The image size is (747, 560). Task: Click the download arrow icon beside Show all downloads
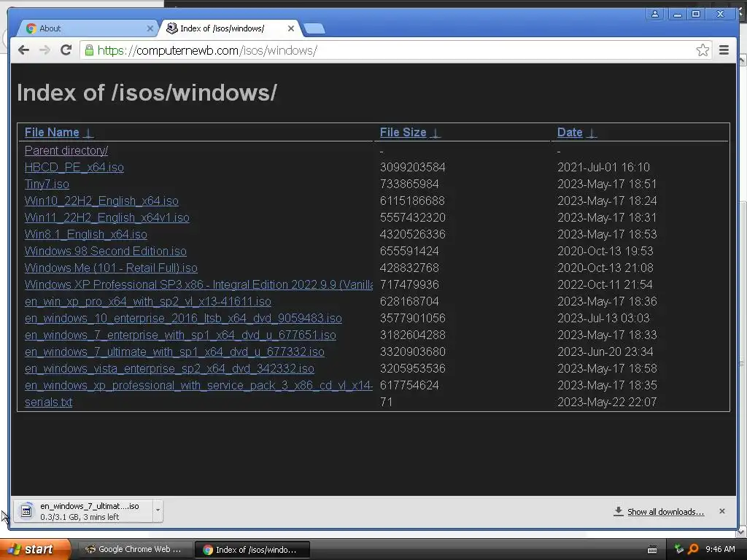[x=618, y=511]
